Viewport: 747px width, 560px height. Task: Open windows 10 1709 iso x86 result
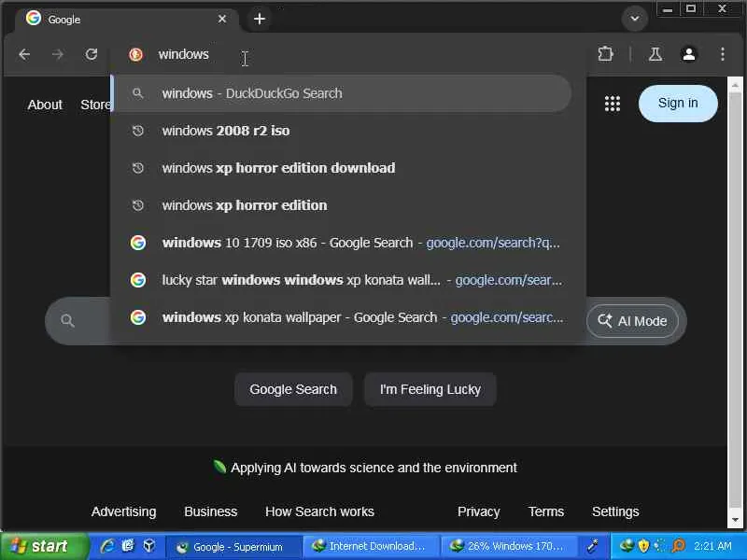(342, 243)
